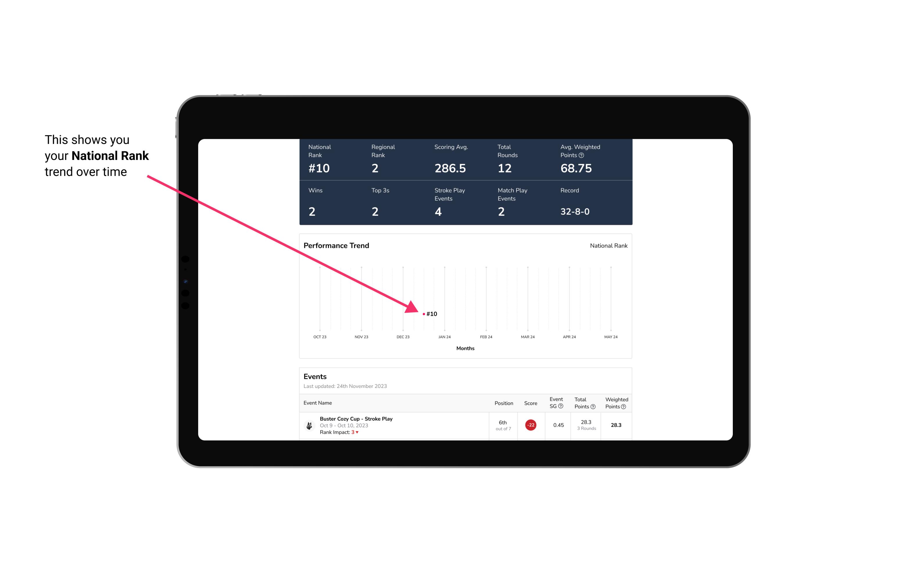Click the golf bag icon next to Buster Cozy Cup
The width and height of the screenshot is (924, 561).
pos(309,425)
